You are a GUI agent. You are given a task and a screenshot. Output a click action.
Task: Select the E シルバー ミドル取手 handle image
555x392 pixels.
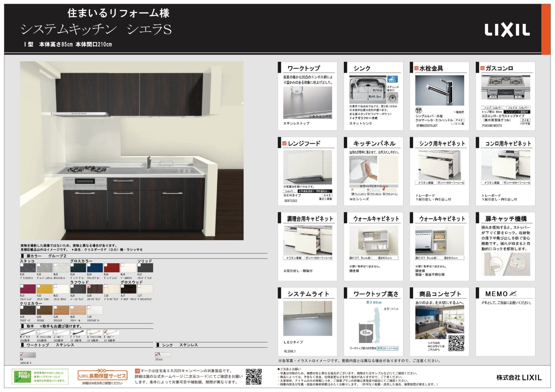point(111,333)
